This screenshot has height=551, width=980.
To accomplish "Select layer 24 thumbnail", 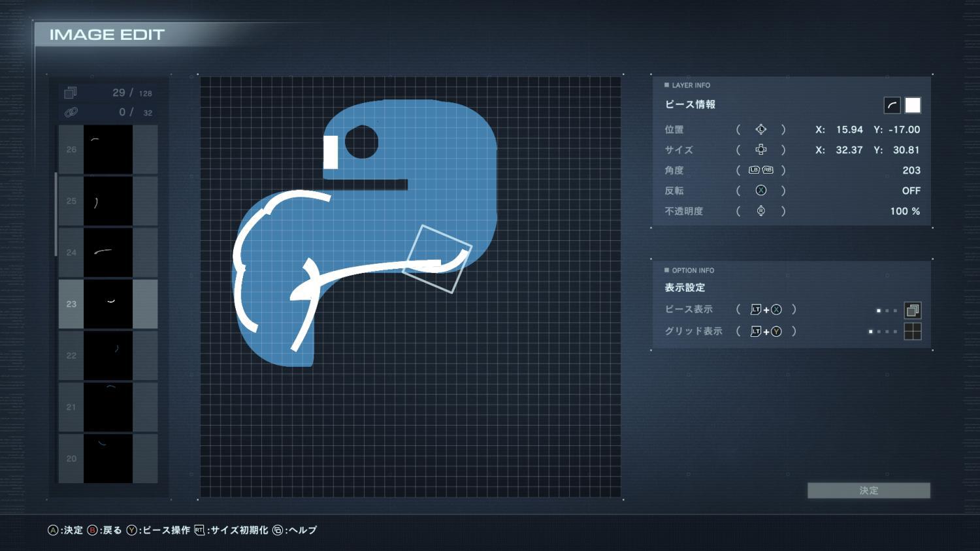I will pos(108,253).
